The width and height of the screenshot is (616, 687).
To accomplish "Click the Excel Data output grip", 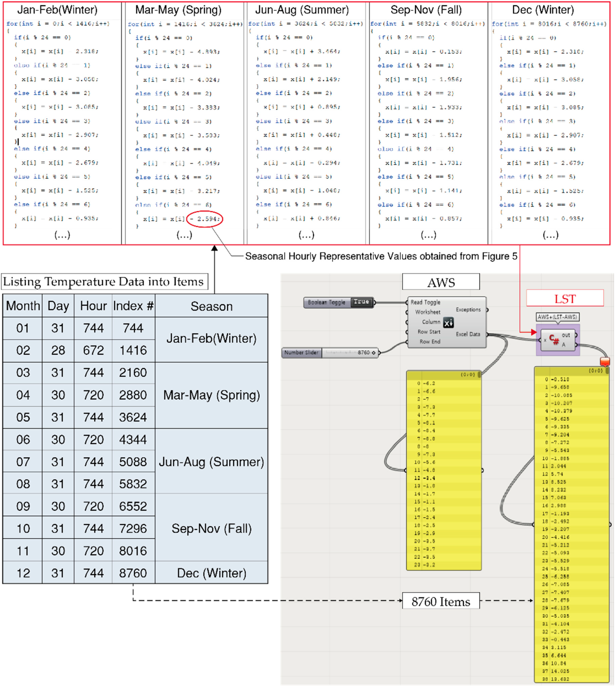I will click(x=487, y=334).
